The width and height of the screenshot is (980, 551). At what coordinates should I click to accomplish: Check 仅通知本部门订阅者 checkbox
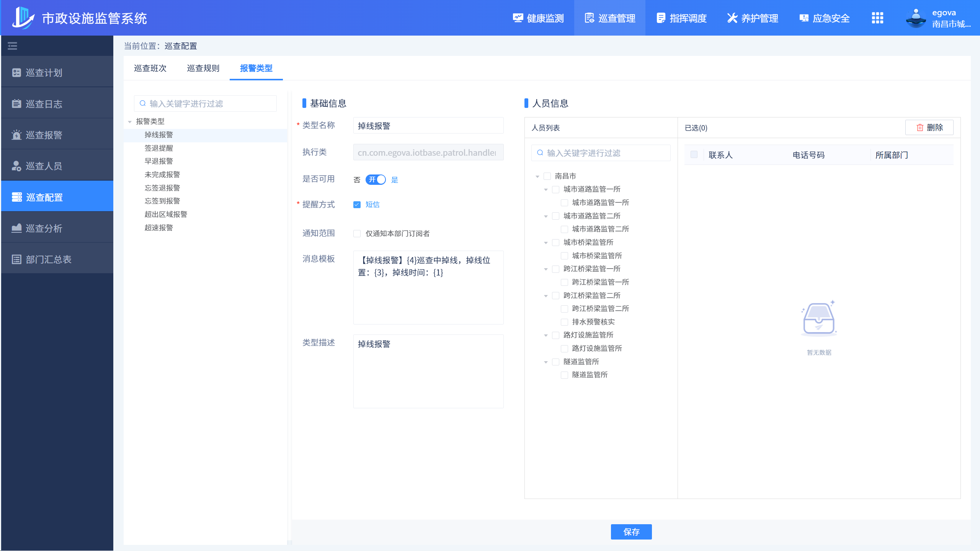click(357, 233)
